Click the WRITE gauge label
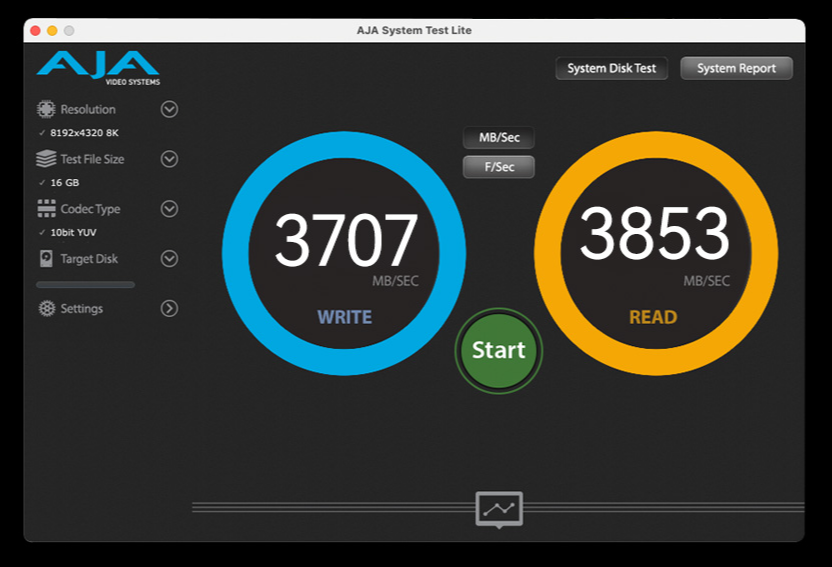 coord(345,317)
